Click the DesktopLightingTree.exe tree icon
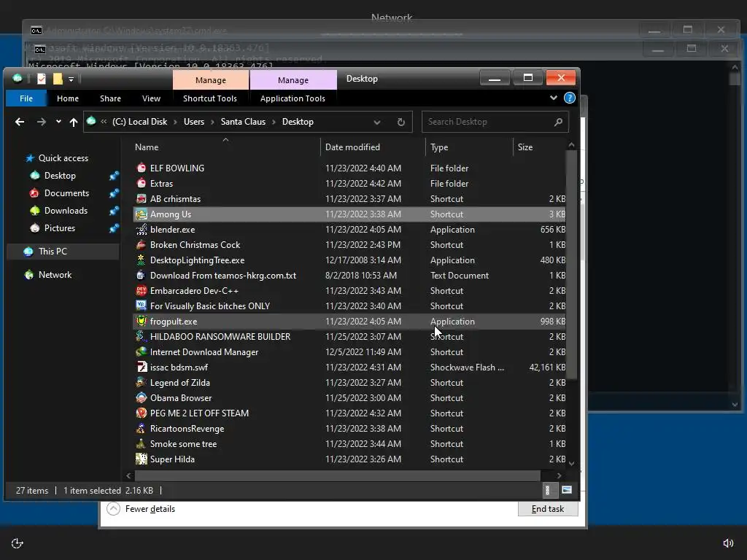The height and width of the screenshot is (560, 747). coord(141,260)
